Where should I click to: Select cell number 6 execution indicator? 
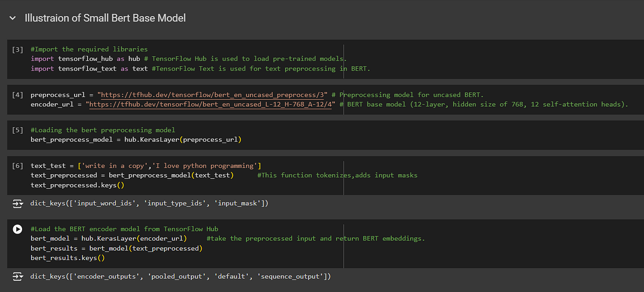tap(17, 166)
